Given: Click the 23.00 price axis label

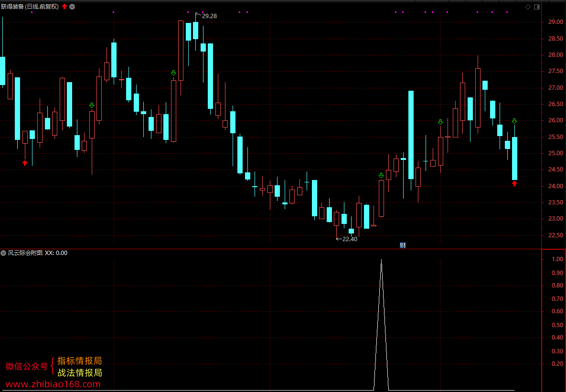Looking at the screenshot, I should coord(555,218).
